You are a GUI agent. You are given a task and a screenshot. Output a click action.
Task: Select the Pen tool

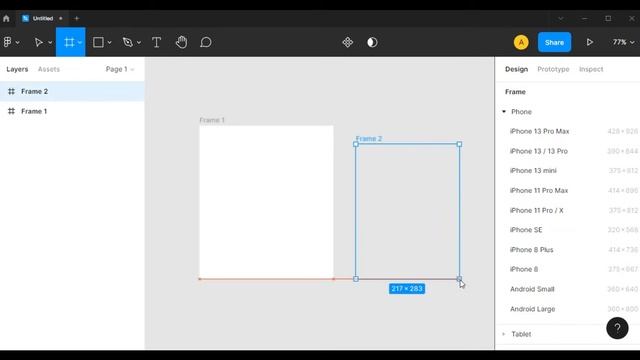[x=128, y=42]
